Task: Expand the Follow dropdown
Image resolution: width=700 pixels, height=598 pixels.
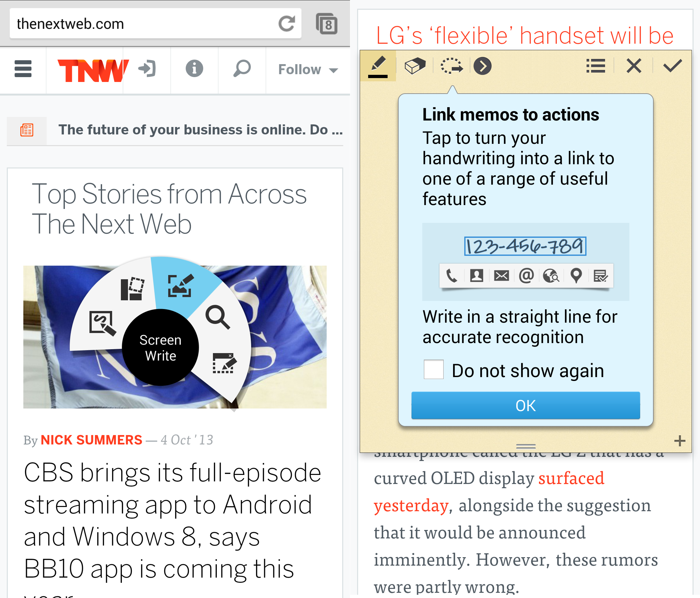Action: point(308,70)
